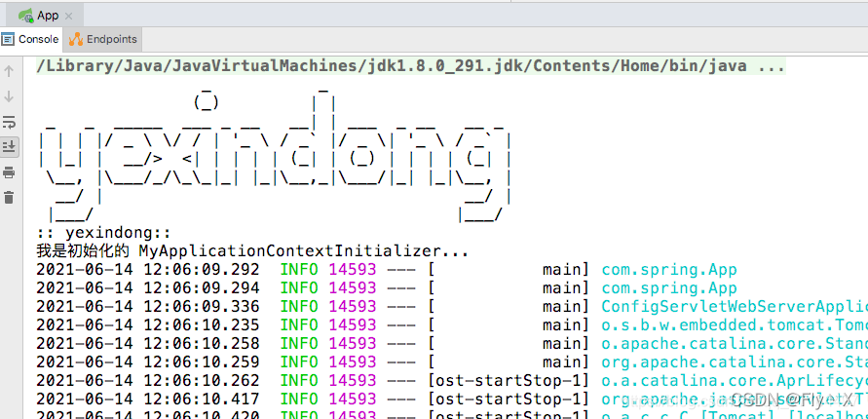Click ConfigServletWebServerApplic logger name
Screen dimensions: 868x419
point(735,307)
